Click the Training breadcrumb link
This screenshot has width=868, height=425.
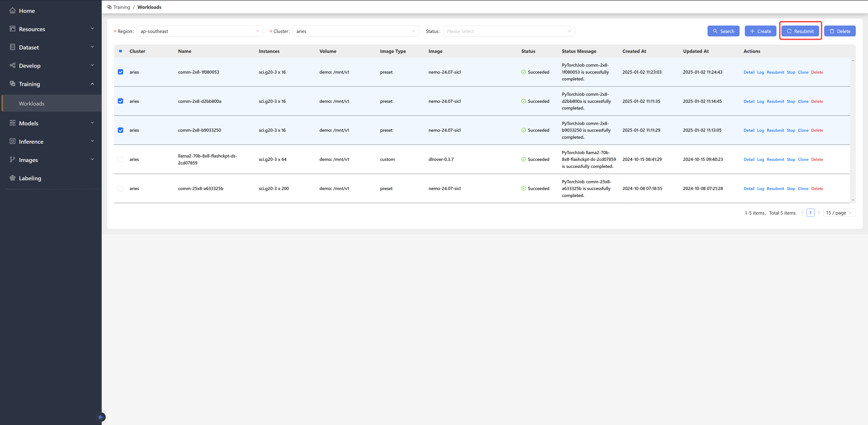(122, 7)
